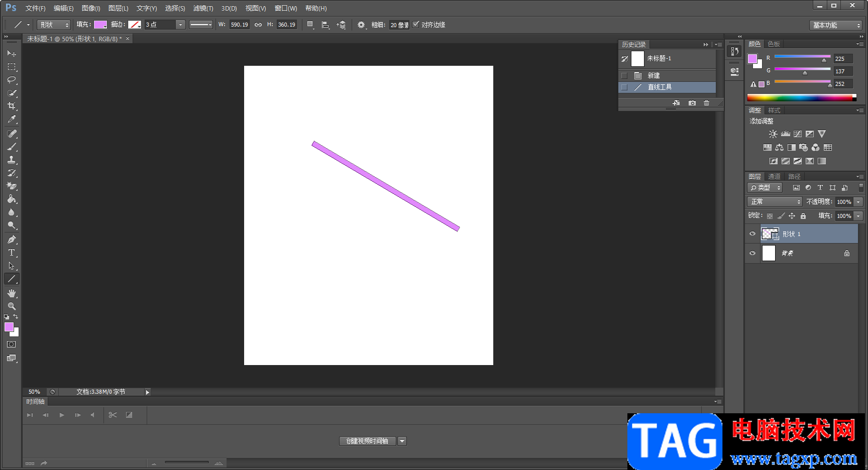This screenshot has width=868, height=470.
Task: Select the Line shape tool
Action: (12, 279)
